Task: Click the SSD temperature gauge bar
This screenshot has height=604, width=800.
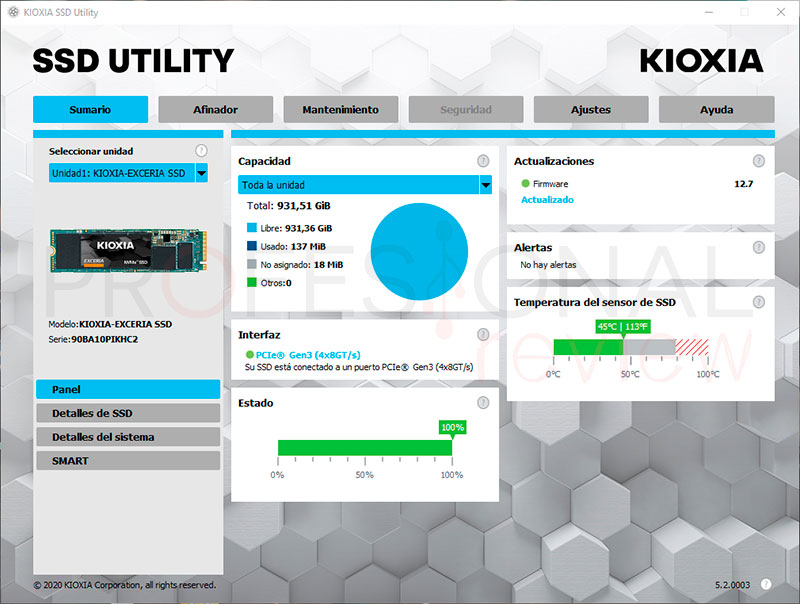Action: [x=631, y=347]
